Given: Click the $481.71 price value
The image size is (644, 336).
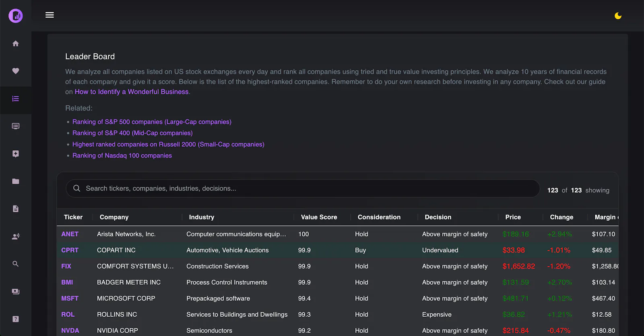Looking at the screenshot, I should [x=516, y=298].
